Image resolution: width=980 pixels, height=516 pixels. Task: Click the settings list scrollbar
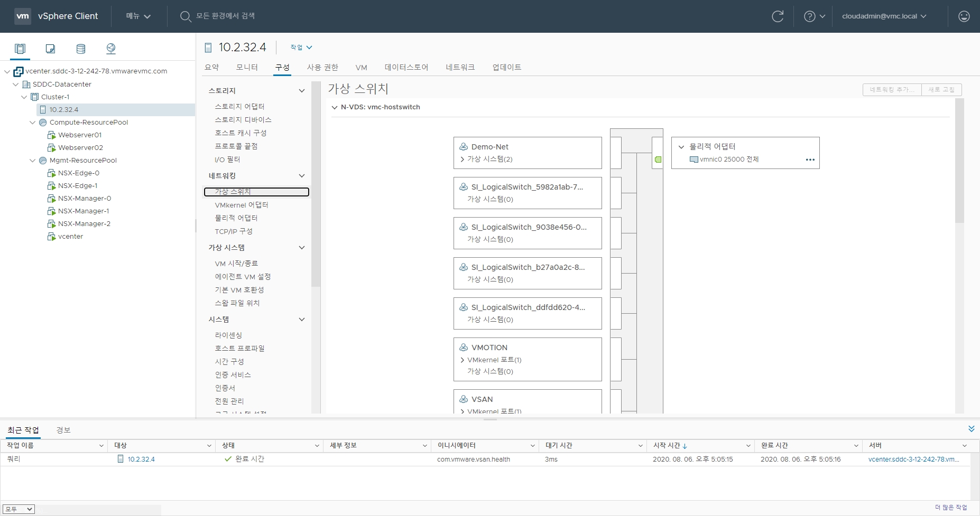(316, 184)
